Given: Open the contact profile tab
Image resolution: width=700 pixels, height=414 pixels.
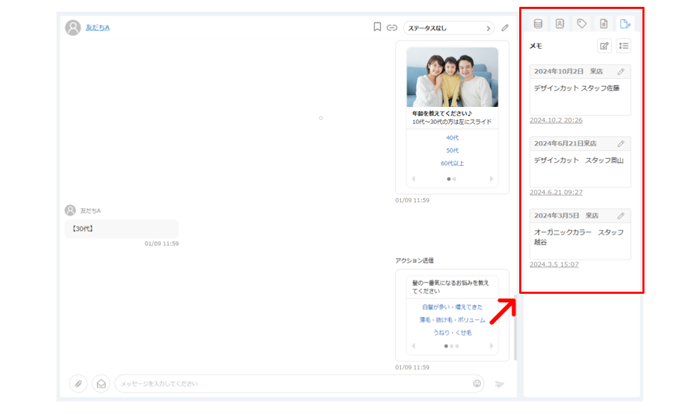Looking at the screenshot, I should tap(560, 24).
